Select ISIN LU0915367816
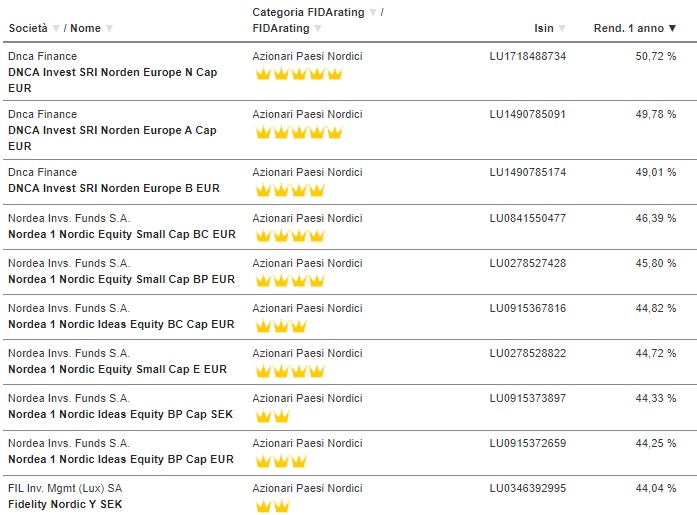The image size is (697, 515). (x=528, y=308)
